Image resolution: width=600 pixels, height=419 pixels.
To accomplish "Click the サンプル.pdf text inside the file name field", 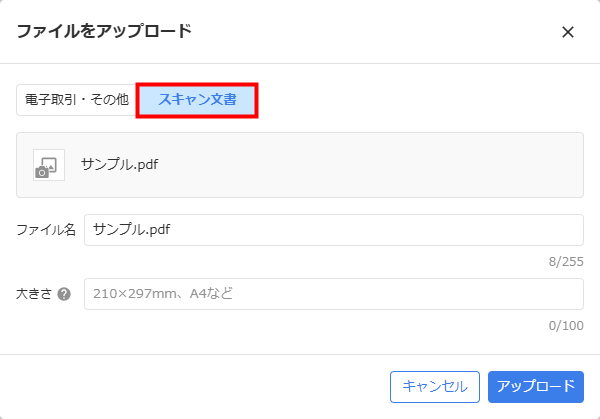I will point(132,230).
